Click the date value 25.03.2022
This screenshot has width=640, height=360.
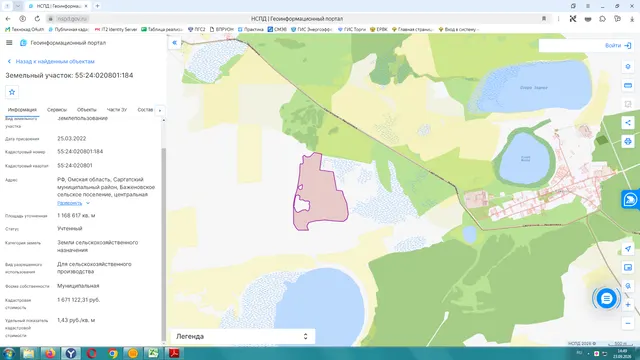(x=71, y=139)
